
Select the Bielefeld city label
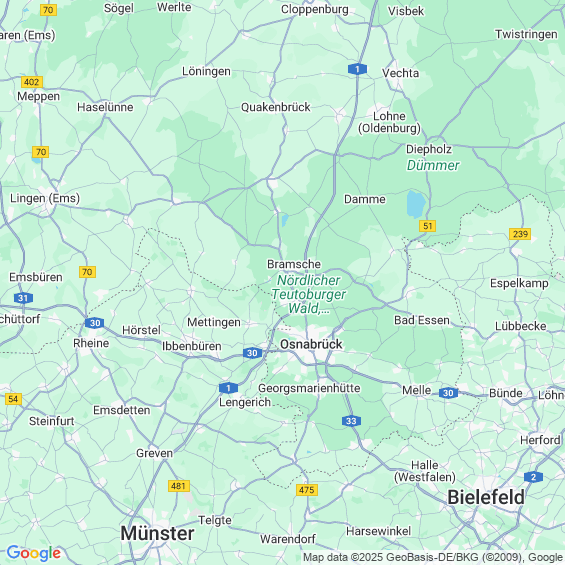[x=486, y=497]
